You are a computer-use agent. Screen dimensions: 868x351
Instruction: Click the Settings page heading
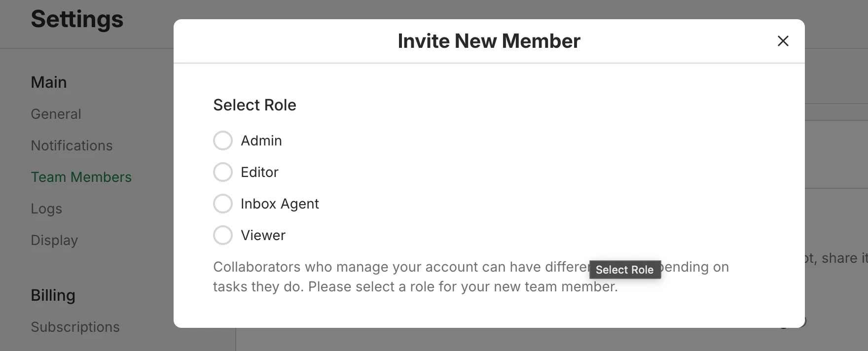click(77, 19)
